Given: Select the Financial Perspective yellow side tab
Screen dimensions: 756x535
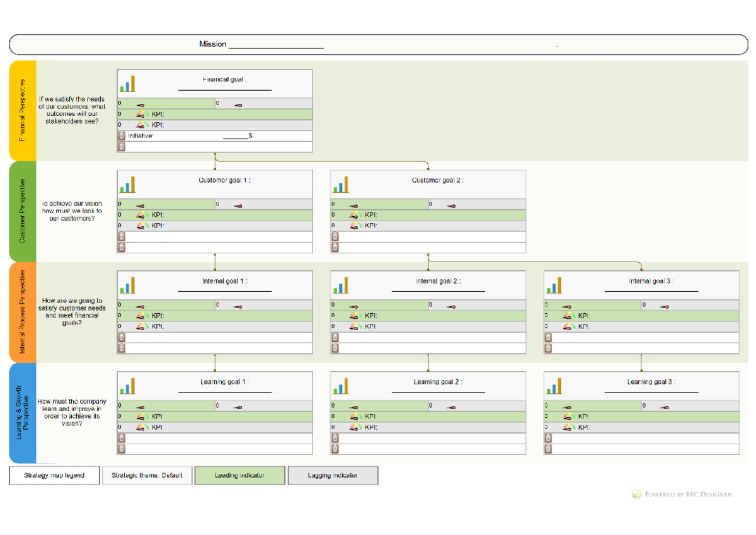Looking at the screenshot, I should tap(23, 110).
